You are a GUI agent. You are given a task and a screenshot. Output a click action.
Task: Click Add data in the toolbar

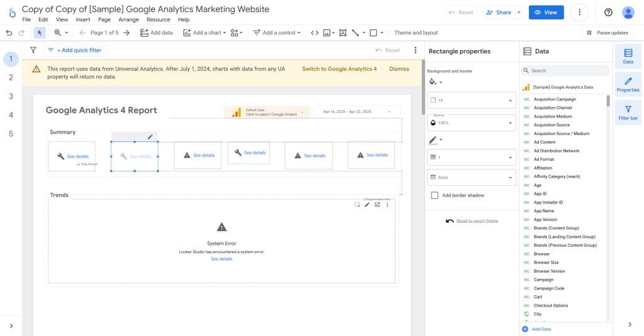(x=157, y=33)
